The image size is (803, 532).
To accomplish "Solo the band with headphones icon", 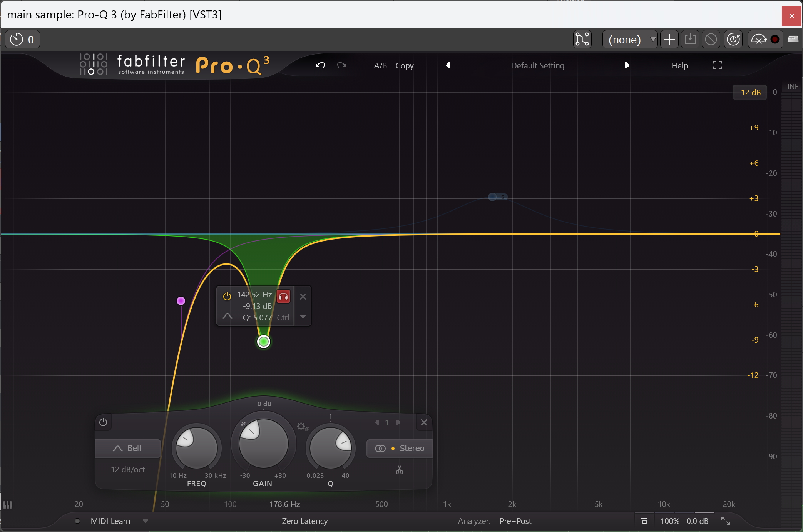I will click(283, 297).
